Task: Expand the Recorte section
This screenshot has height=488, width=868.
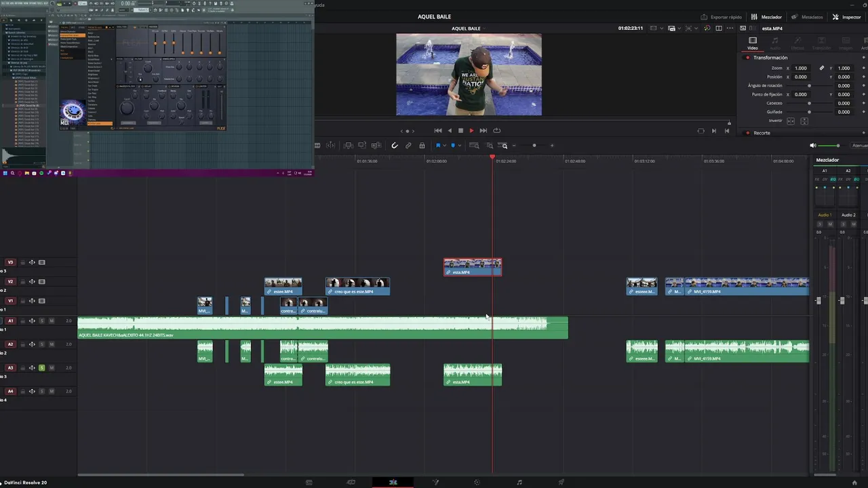Action: pos(762,133)
